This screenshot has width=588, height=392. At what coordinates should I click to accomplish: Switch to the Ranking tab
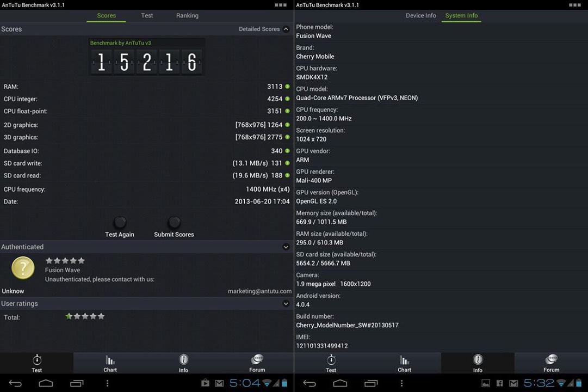(x=188, y=15)
